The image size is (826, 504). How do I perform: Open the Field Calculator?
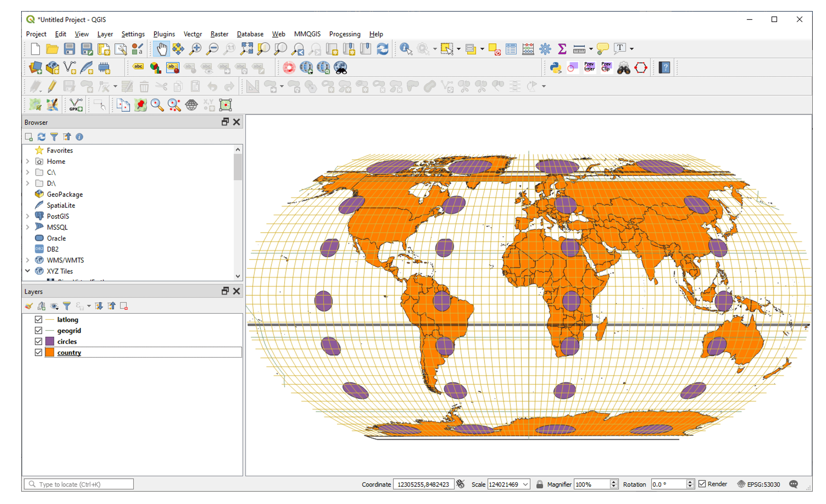(528, 49)
